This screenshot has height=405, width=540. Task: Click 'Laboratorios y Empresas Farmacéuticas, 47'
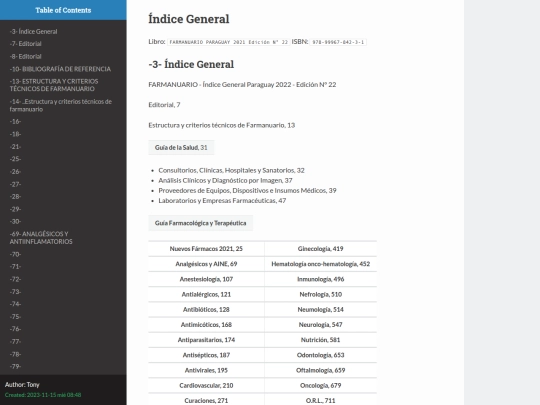tap(222, 200)
